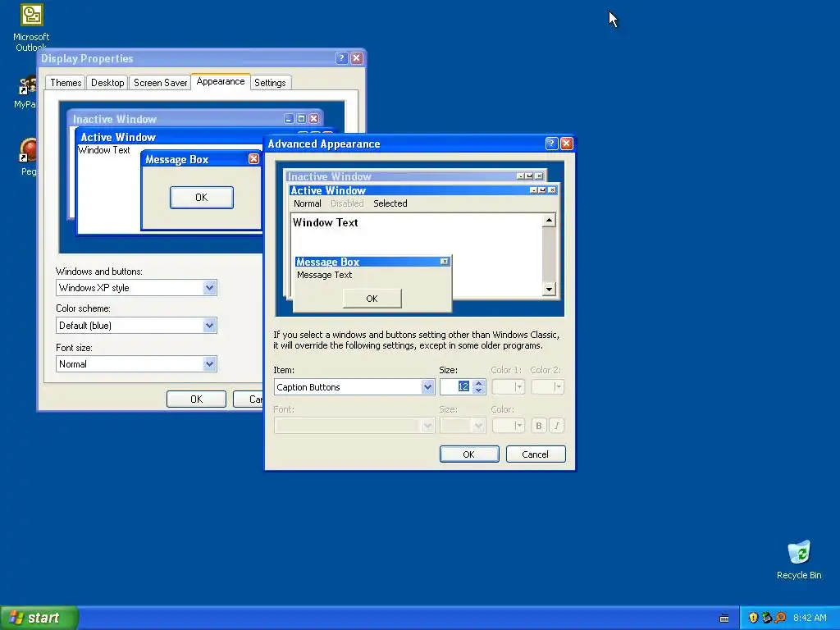Click OK button in preview message box
The height and width of the screenshot is (630, 840).
(x=372, y=299)
